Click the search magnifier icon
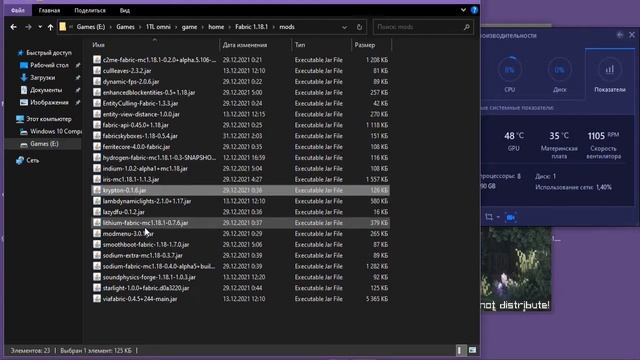The height and width of the screenshot is (360, 640). [x=467, y=27]
